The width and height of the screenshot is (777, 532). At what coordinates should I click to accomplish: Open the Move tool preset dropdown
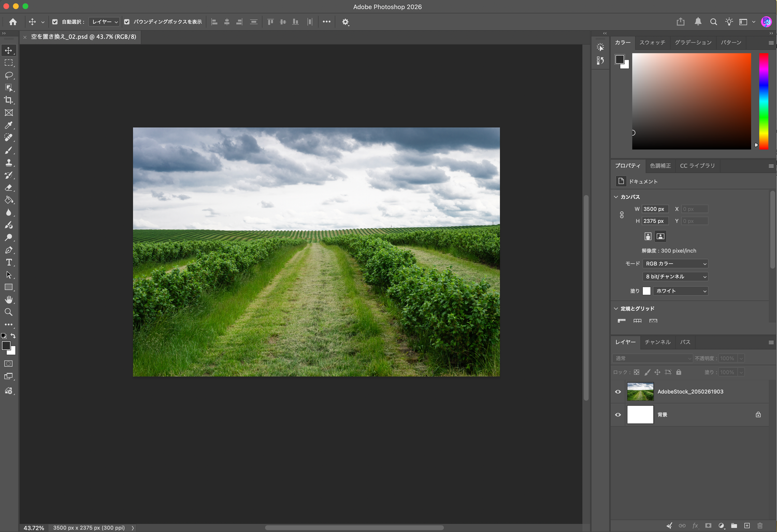[42, 22]
